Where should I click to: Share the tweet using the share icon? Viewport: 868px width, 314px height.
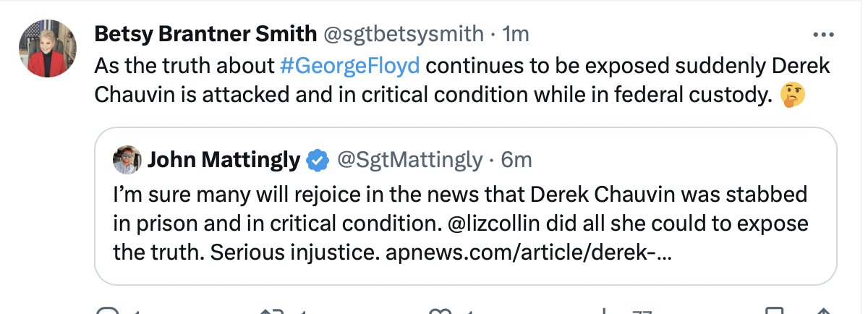click(822, 311)
